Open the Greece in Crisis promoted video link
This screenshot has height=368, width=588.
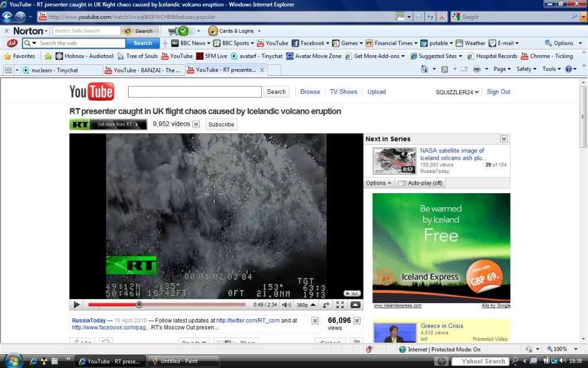click(x=442, y=326)
